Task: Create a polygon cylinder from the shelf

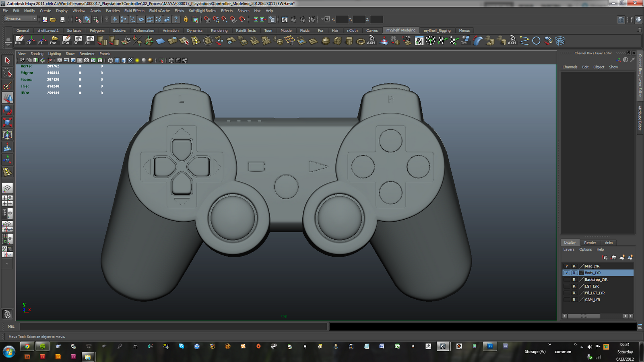Action: [349, 41]
